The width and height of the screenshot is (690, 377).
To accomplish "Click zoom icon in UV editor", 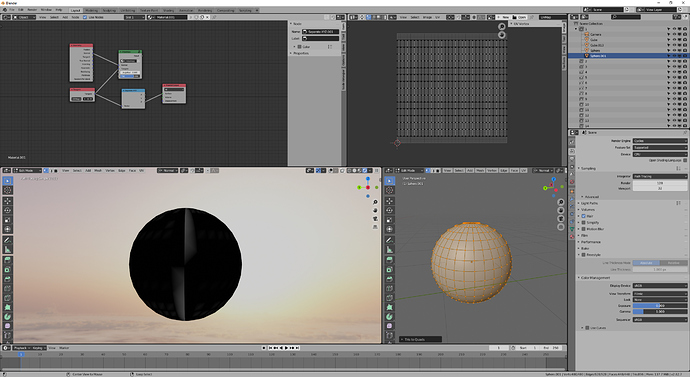I will pos(502,27).
